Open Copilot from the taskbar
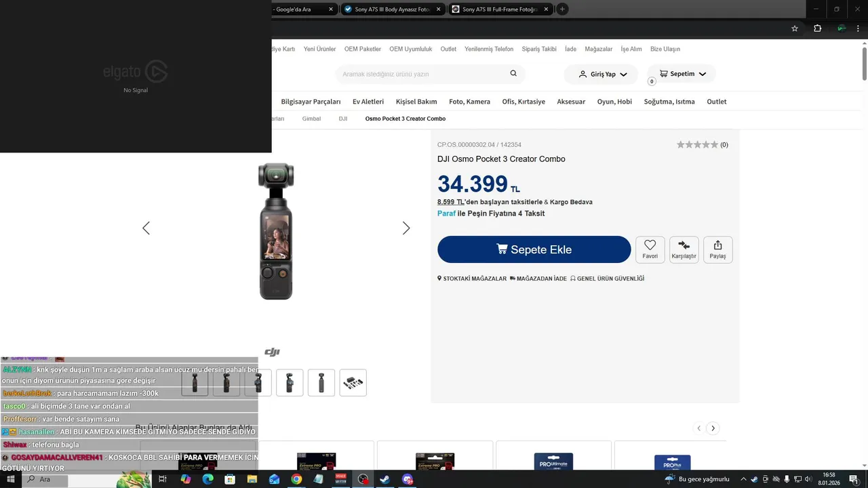 pyautogui.click(x=185, y=479)
